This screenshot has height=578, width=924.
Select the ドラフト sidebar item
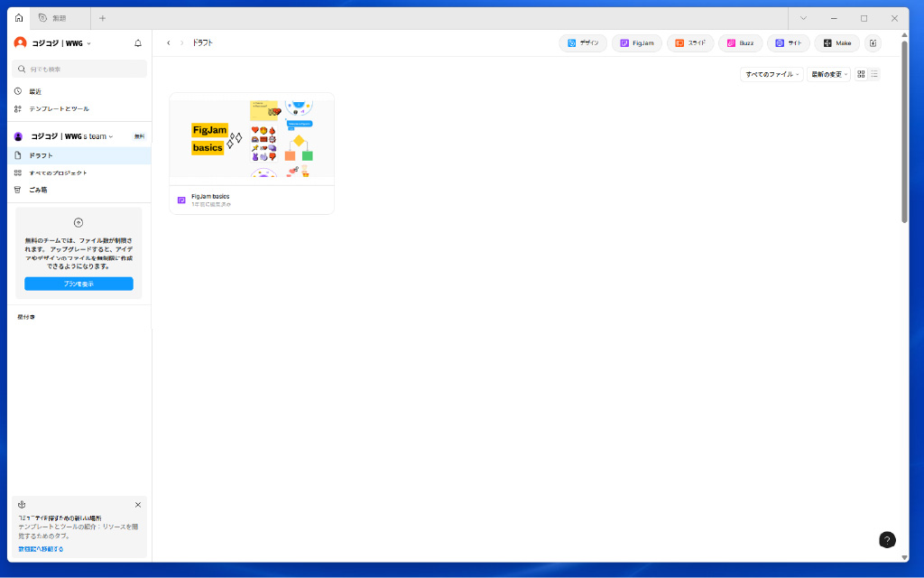[42, 155]
